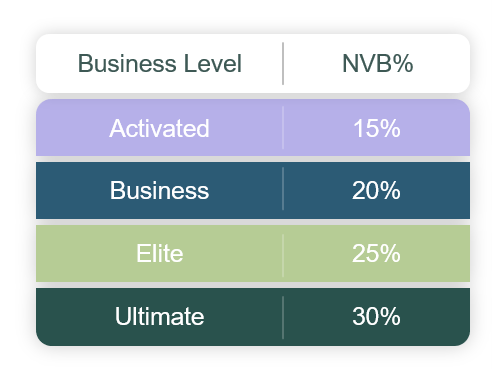This screenshot has width=492, height=369.
Task: Choose the "Elite" level cell
Action: 160,253
